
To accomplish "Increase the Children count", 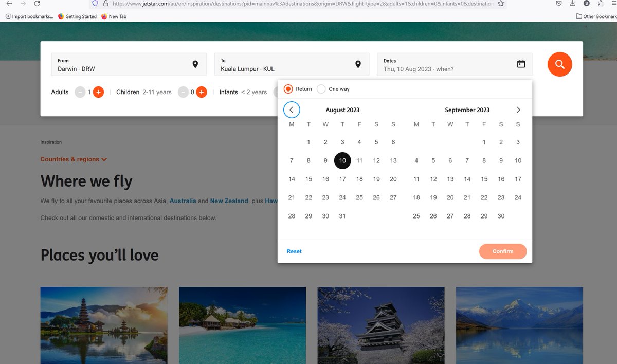I will click(202, 92).
